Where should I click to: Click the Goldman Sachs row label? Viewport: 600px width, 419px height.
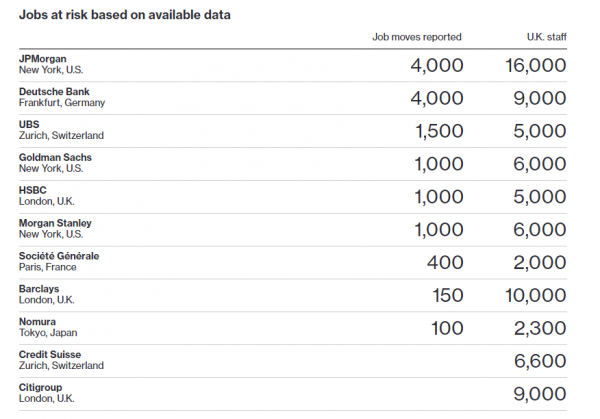[x=55, y=158]
